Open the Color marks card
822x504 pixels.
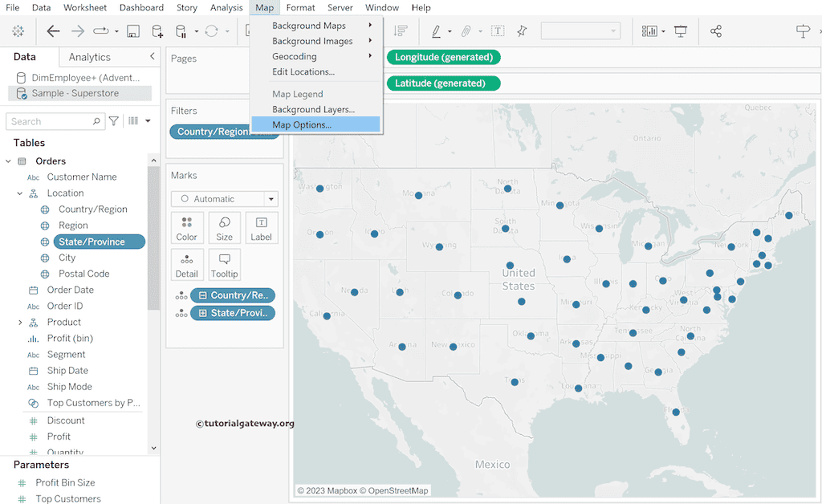coord(187,228)
